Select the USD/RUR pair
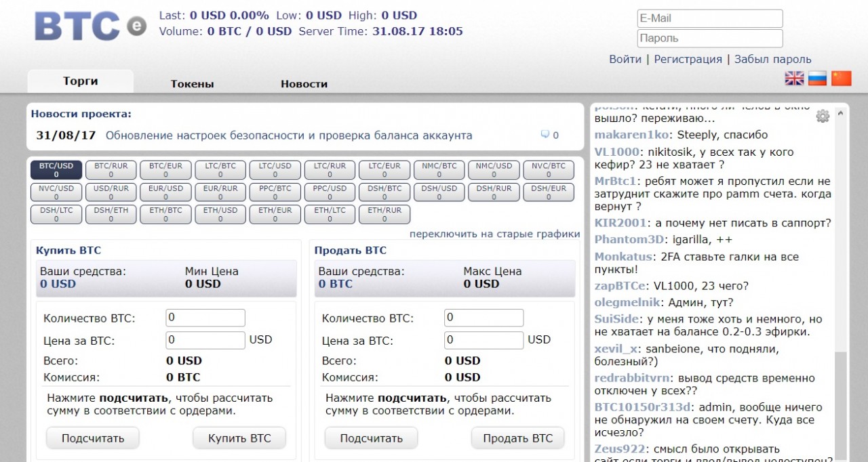 point(111,192)
